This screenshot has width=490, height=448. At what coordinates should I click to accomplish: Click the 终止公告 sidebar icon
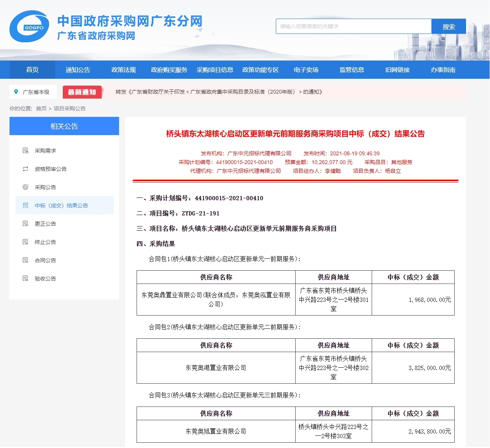(25, 242)
